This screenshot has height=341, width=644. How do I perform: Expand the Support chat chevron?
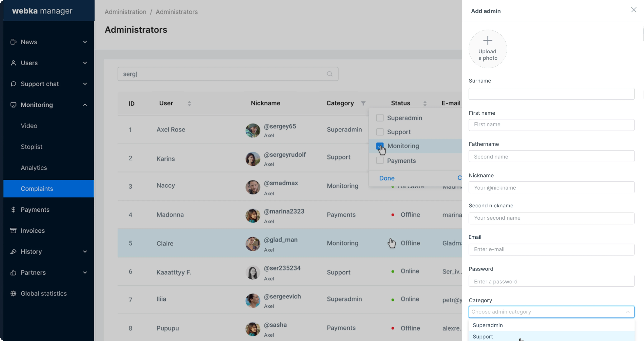85,84
